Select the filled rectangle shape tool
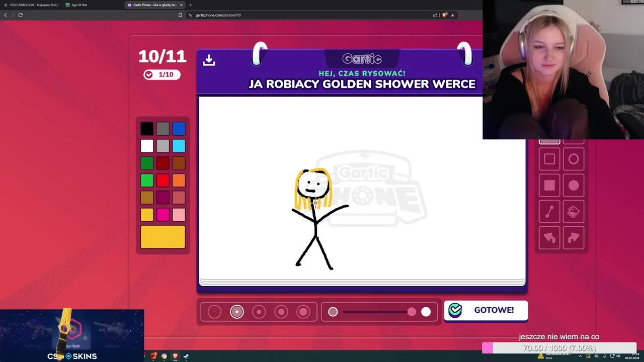The width and height of the screenshot is (644, 362). 549,186
